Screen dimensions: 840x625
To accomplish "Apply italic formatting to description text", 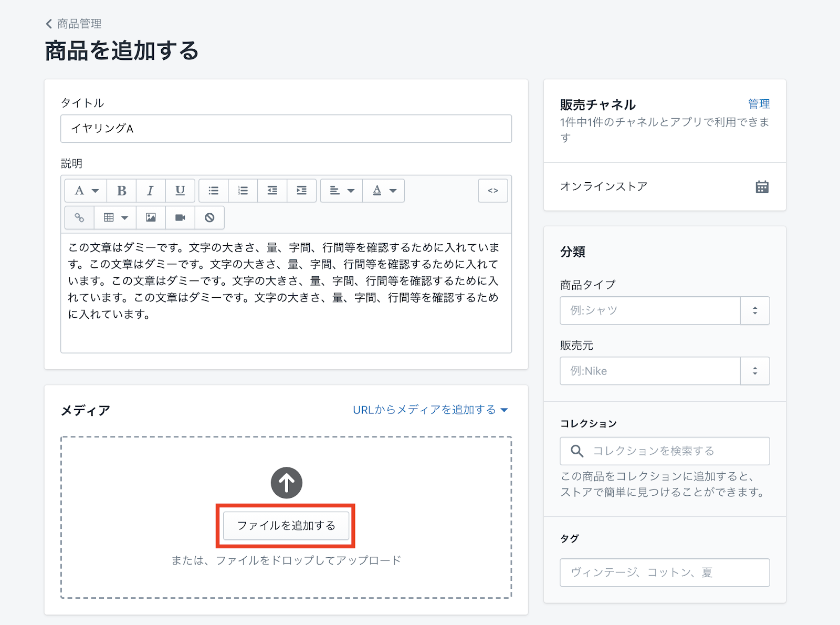I will tap(151, 191).
